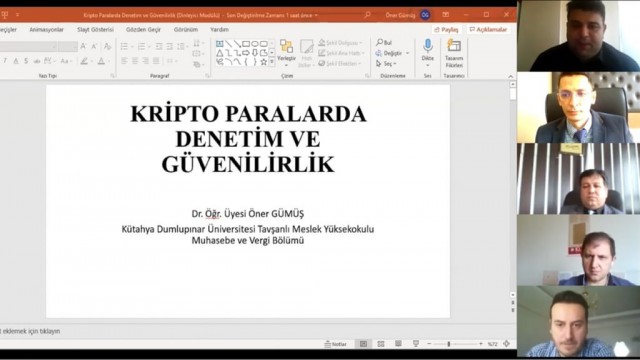
Task: Click the text highlight color pen
Action: coord(84,61)
